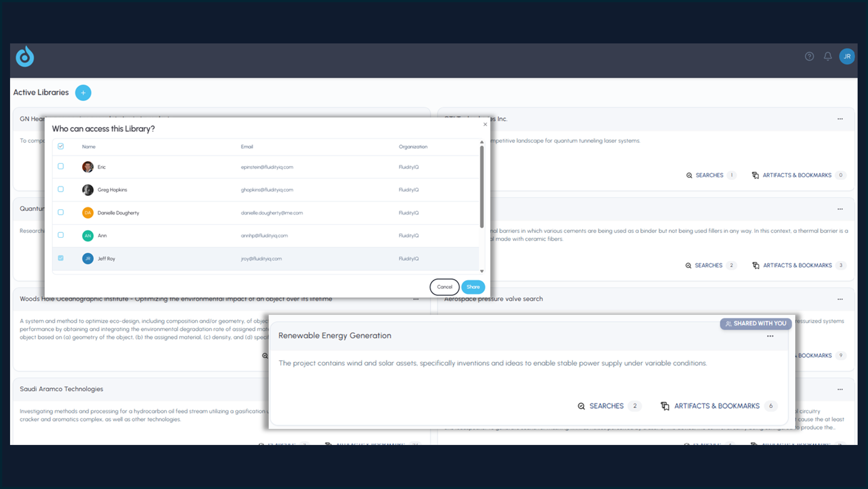Open the notifications bell

click(828, 56)
